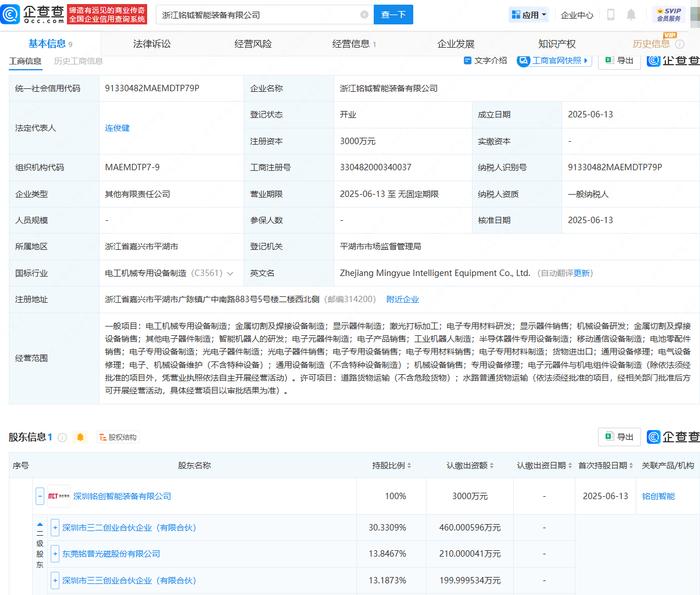This screenshot has height=595, width=700.
Task: Open 工商官网快照 snapshot button
Action: (x=554, y=60)
